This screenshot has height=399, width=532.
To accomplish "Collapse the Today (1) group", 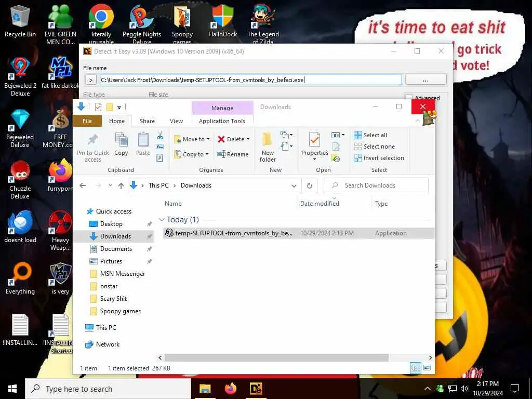I will (162, 220).
